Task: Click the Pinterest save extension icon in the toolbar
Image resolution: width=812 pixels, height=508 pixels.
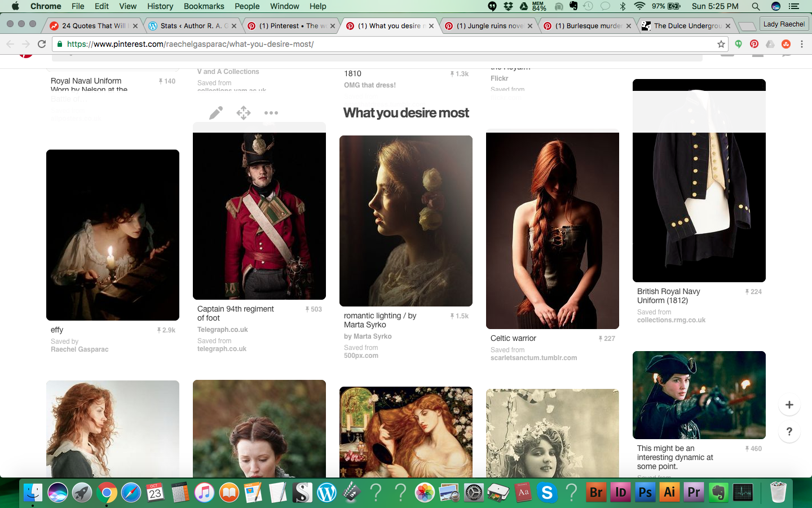Action: click(754, 44)
